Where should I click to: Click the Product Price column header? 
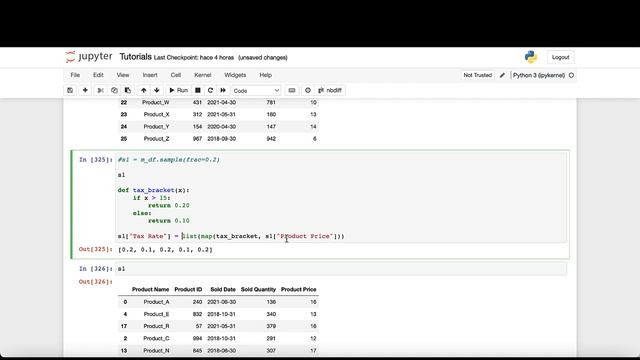[298, 289]
